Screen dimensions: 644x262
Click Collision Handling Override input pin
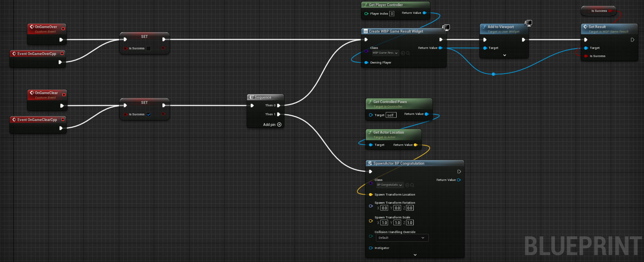click(x=371, y=236)
